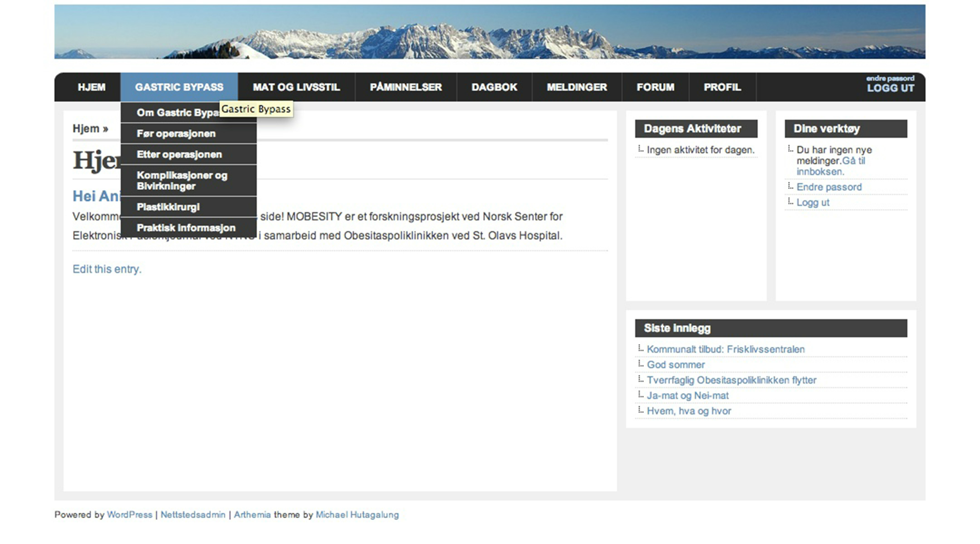Open Mat og Livsstil menu
The height and width of the screenshot is (544, 980).
[296, 87]
